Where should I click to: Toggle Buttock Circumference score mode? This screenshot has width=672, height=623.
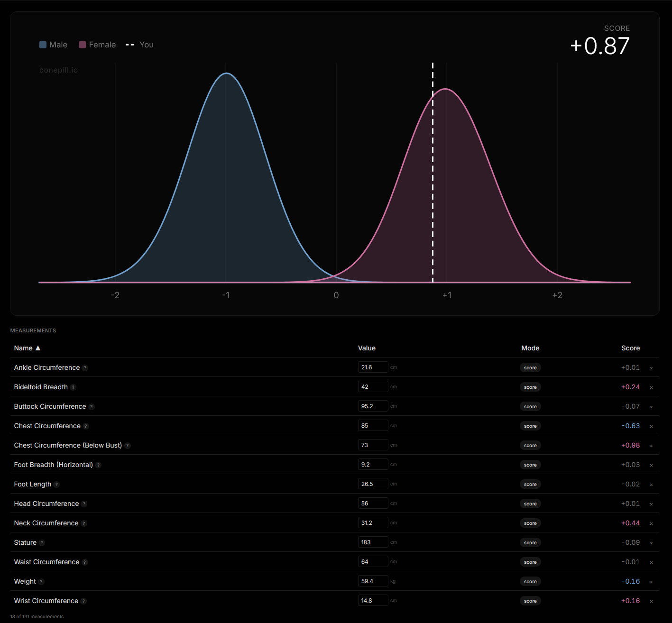tap(530, 407)
